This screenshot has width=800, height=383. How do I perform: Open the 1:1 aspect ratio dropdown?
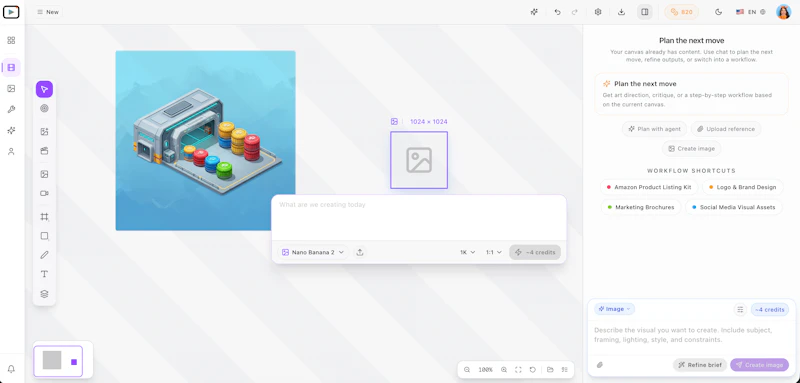click(x=493, y=252)
